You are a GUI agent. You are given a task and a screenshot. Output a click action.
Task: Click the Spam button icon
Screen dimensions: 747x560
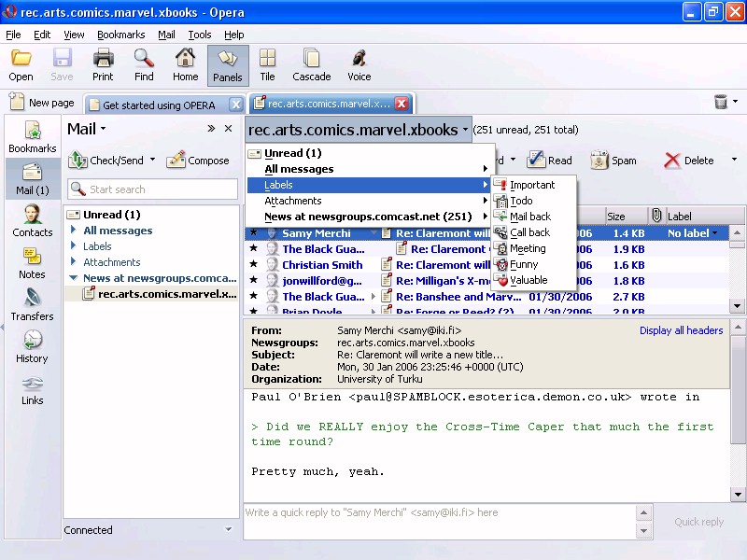[x=599, y=161]
